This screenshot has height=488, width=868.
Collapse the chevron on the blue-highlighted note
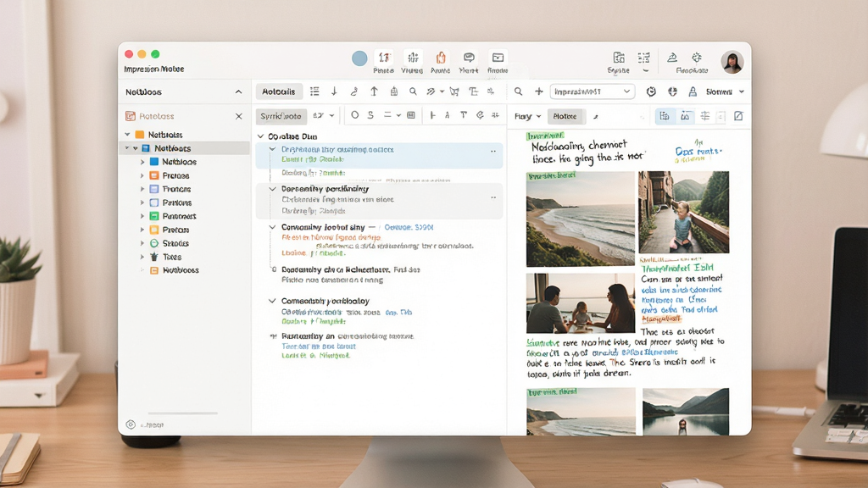point(272,149)
